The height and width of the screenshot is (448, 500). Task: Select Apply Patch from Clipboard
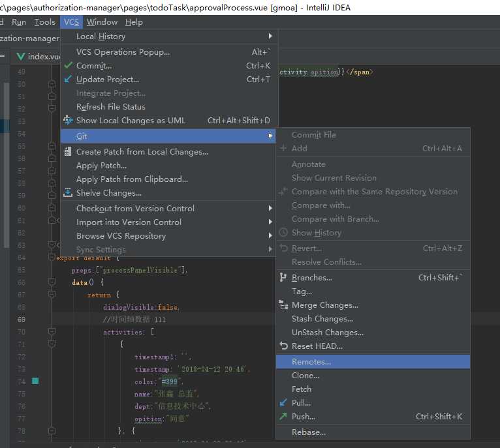point(168,179)
